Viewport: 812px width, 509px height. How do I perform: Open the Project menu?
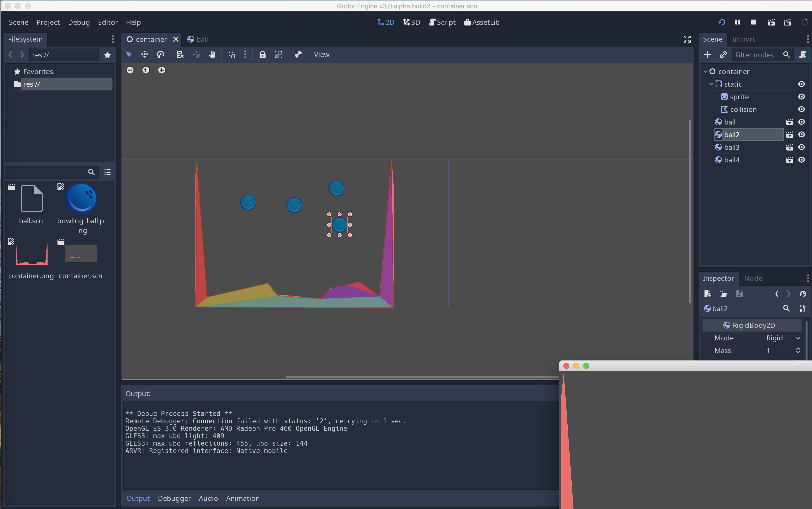click(x=48, y=22)
